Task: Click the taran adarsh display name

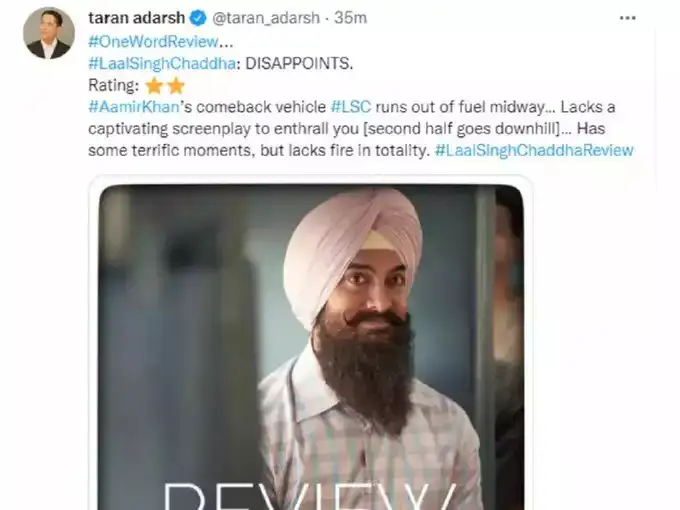Action: point(137,18)
